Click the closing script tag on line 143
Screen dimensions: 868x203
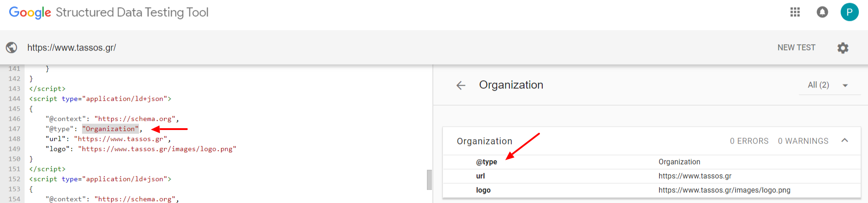tap(47, 88)
